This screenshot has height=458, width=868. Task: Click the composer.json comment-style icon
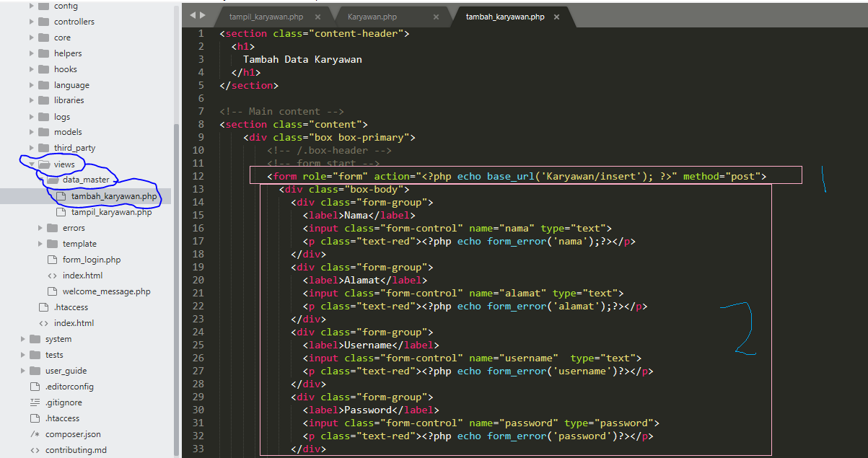(x=35, y=434)
